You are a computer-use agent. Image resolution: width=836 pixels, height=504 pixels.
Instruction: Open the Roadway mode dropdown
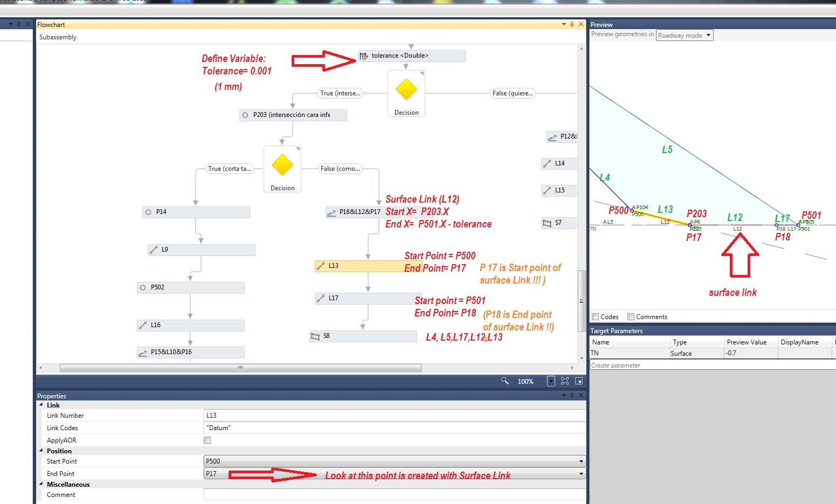click(x=685, y=36)
